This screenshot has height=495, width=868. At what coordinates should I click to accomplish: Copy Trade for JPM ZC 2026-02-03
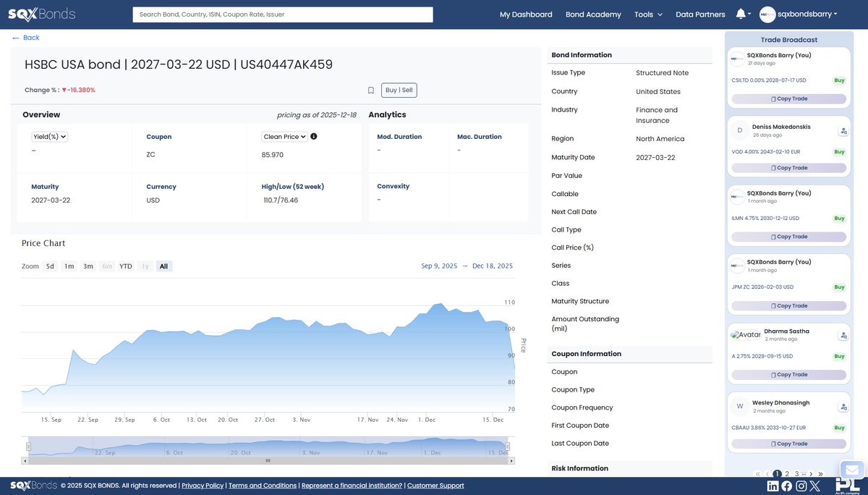click(788, 306)
